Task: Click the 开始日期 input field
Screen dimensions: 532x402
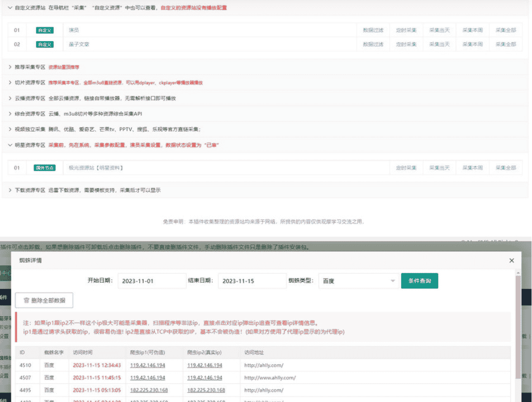Action: pyautogui.click(x=152, y=281)
